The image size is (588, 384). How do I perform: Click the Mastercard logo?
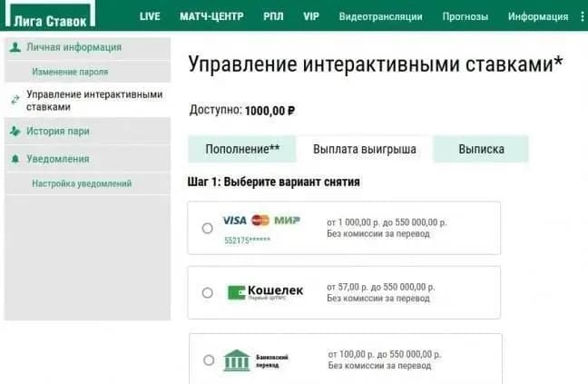tap(260, 220)
